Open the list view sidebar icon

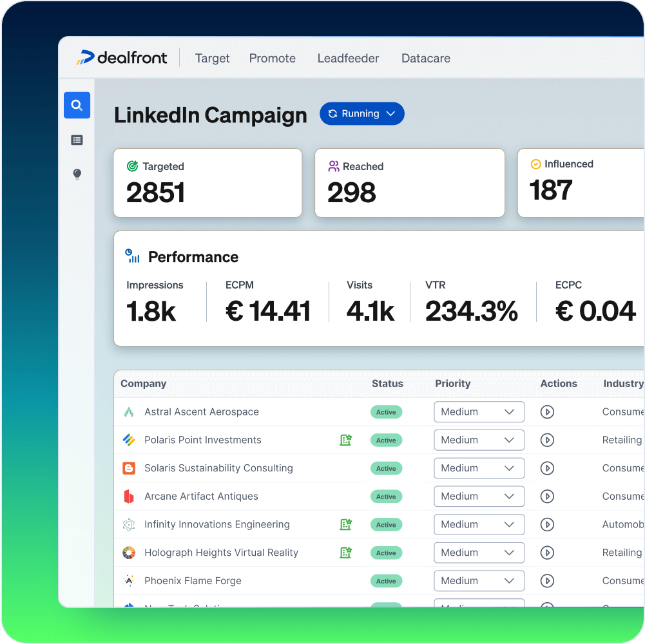(x=77, y=140)
